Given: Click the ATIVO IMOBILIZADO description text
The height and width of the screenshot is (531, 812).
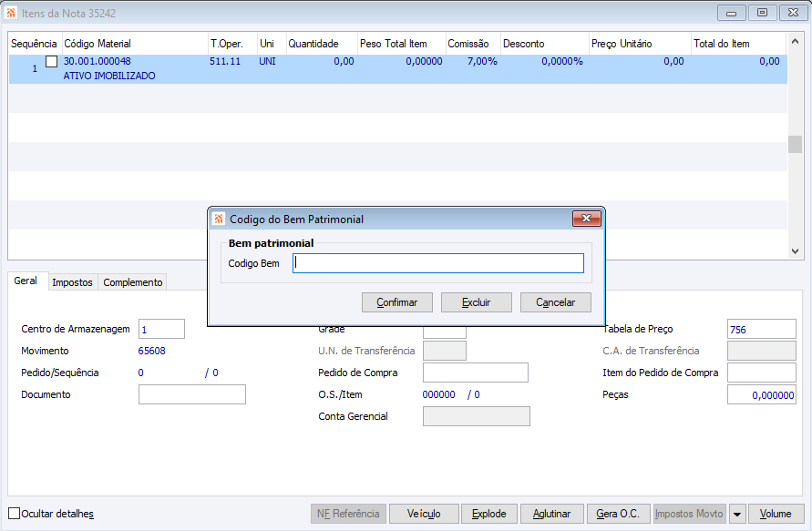Looking at the screenshot, I should (x=109, y=76).
